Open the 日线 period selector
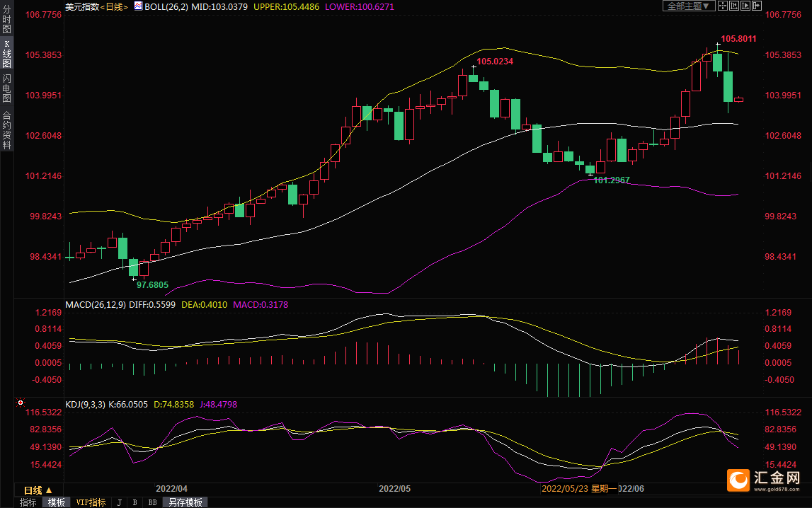 point(38,490)
